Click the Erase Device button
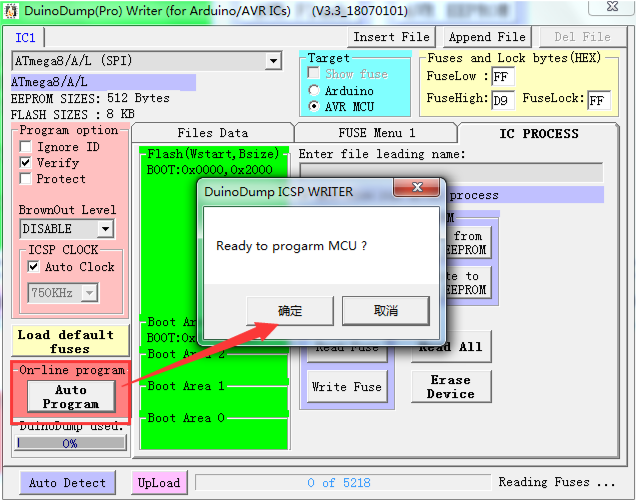This screenshot has width=636, height=500. (451, 386)
